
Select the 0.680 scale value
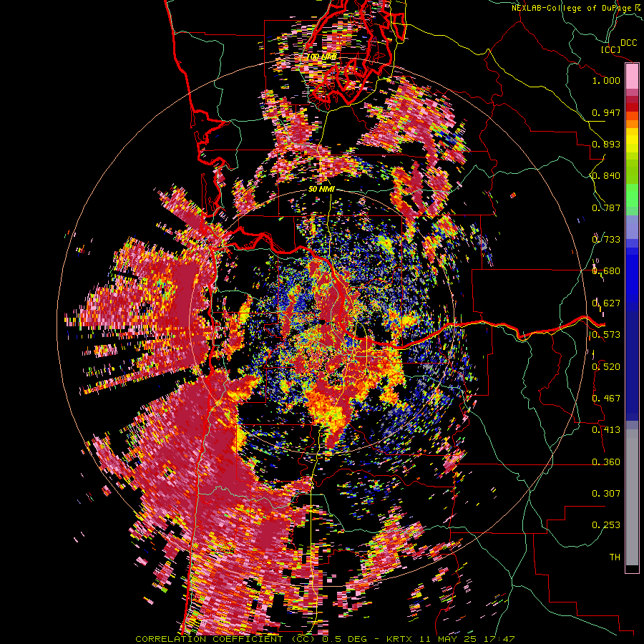coord(606,271)
